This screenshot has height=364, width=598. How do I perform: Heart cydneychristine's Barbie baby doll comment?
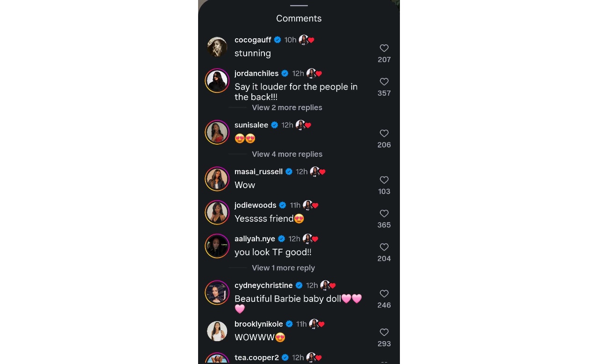384,294
